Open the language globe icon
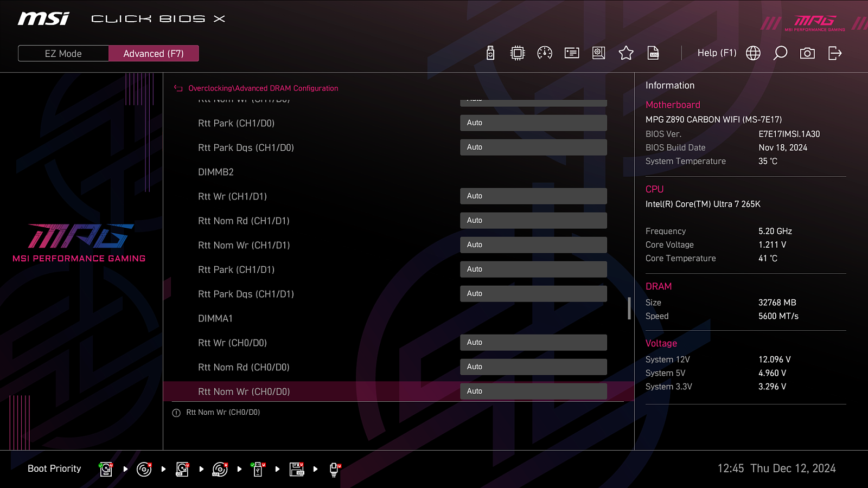 click(753, 53)
